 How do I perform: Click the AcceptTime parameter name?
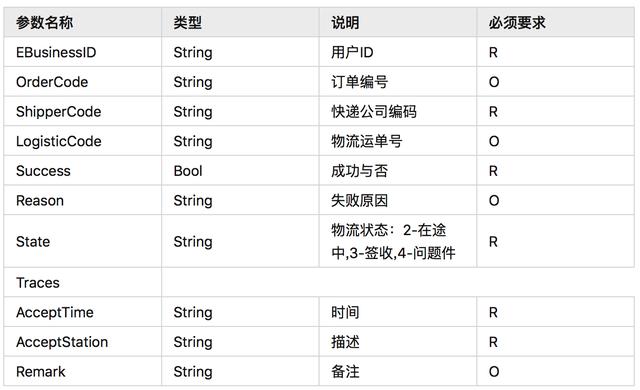tap(55, 312)
